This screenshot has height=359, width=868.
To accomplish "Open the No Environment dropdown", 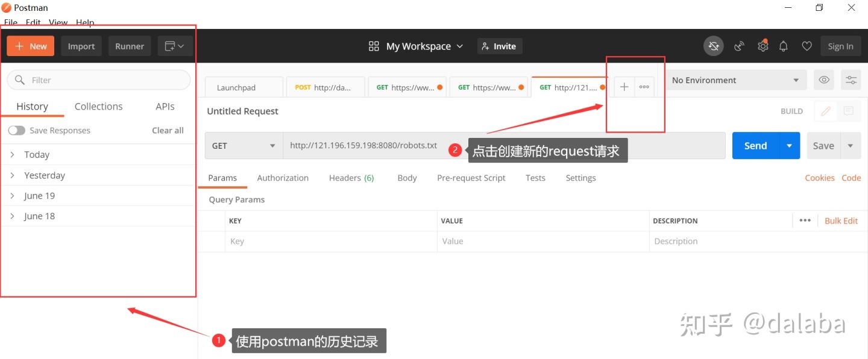I will [x=736, y=80].
